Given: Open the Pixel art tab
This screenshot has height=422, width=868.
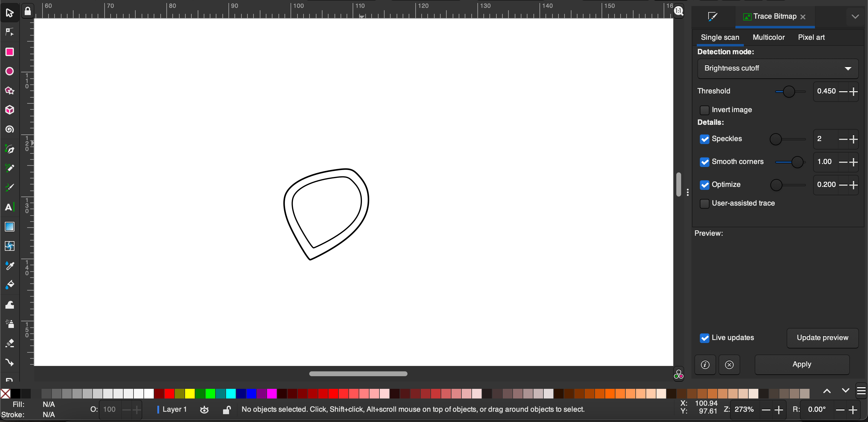Looking at the screenshot, I should pos(811,37).
